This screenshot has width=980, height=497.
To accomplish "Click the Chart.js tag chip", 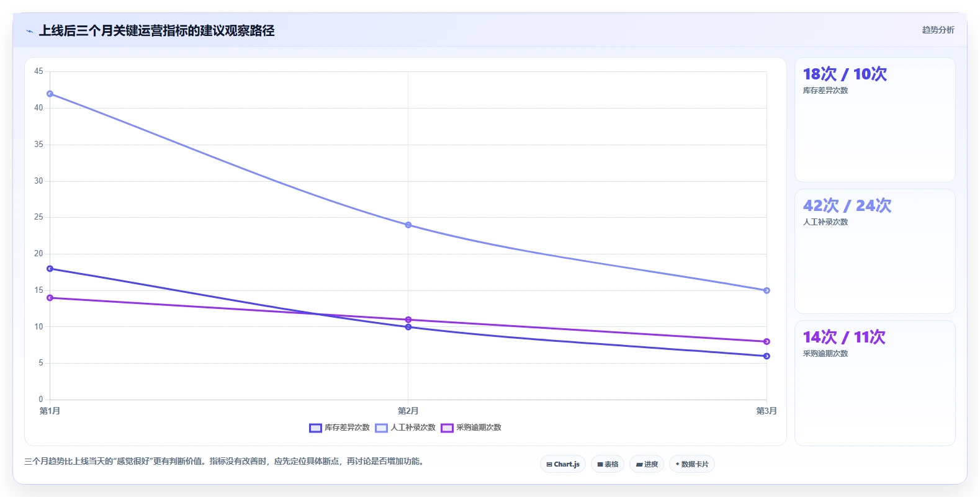I will 563,464.
